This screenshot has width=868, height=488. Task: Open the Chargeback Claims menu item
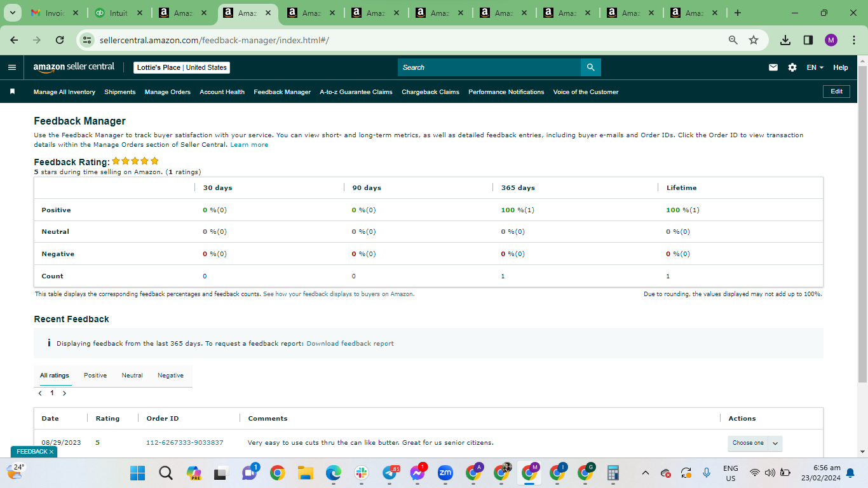tap(430, 92)
